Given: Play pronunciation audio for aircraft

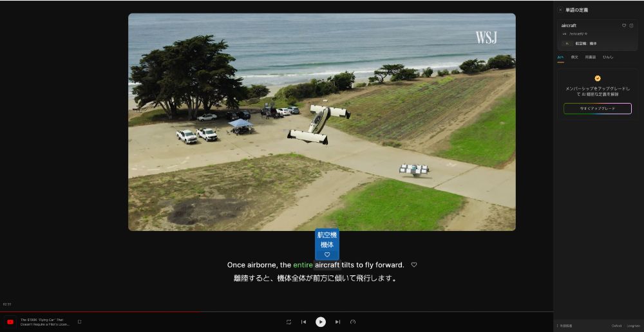Looking at the screenshot, I should 586,34.
